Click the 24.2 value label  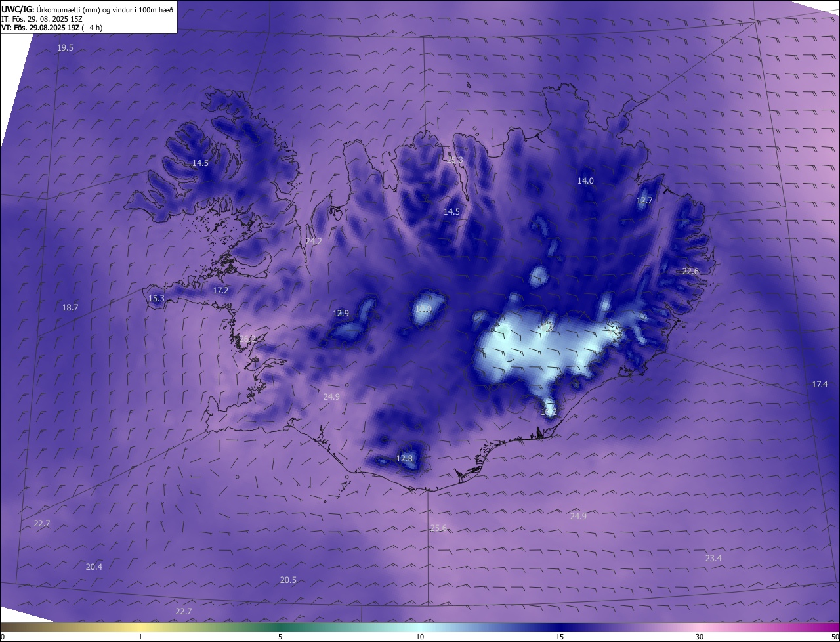point(314,242)
